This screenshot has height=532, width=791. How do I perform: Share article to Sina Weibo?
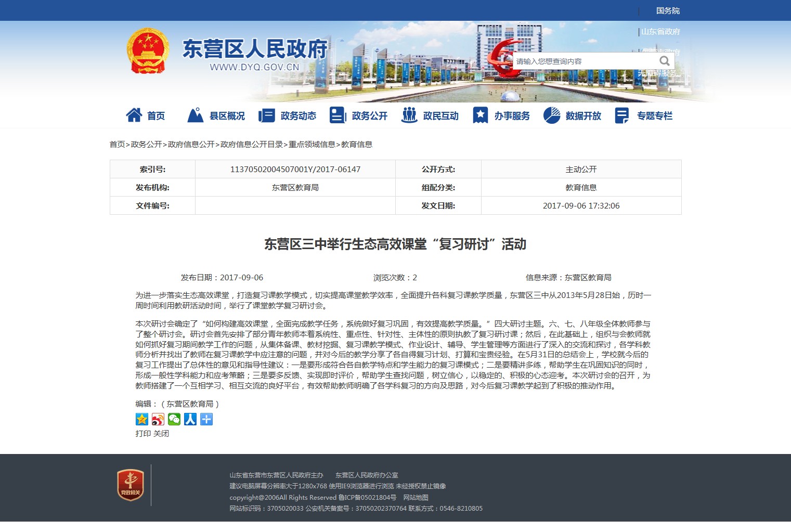click(x=158, y=419)
